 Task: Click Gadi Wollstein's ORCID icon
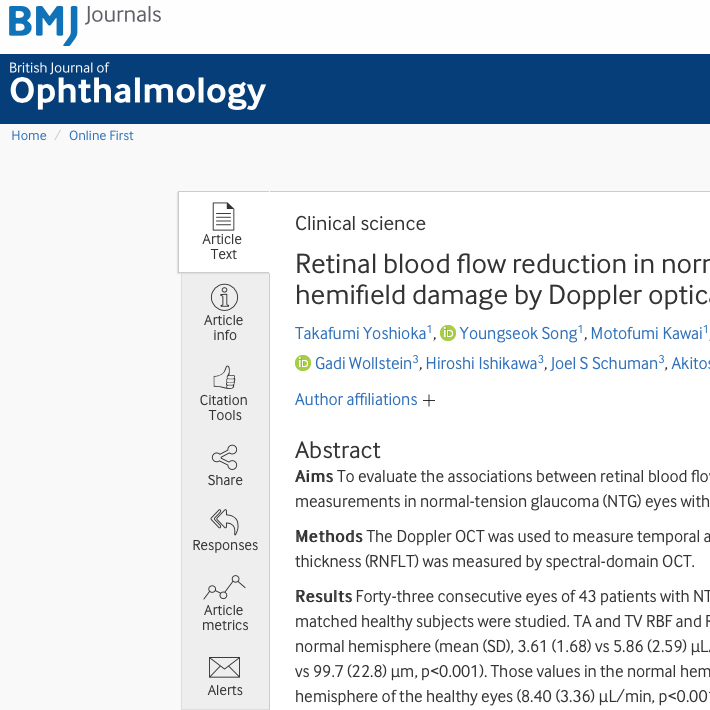pyautogui.click(x=303, y=363)
